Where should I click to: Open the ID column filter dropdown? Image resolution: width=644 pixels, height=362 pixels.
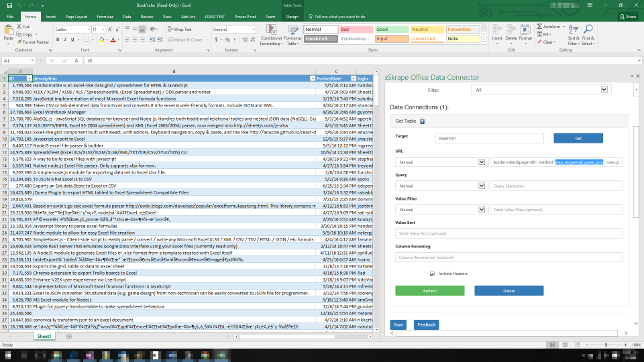pyautogui.click(x=29, y=78)
